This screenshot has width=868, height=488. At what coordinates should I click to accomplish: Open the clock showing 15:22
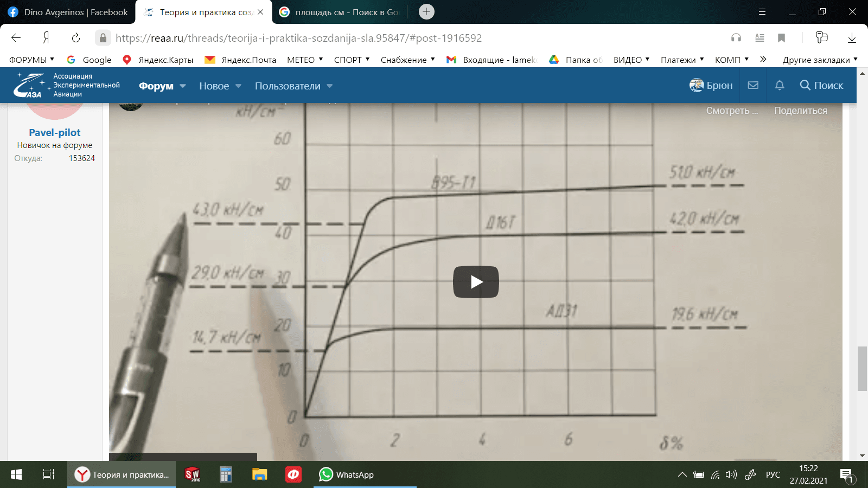click(x=808, y=474)
